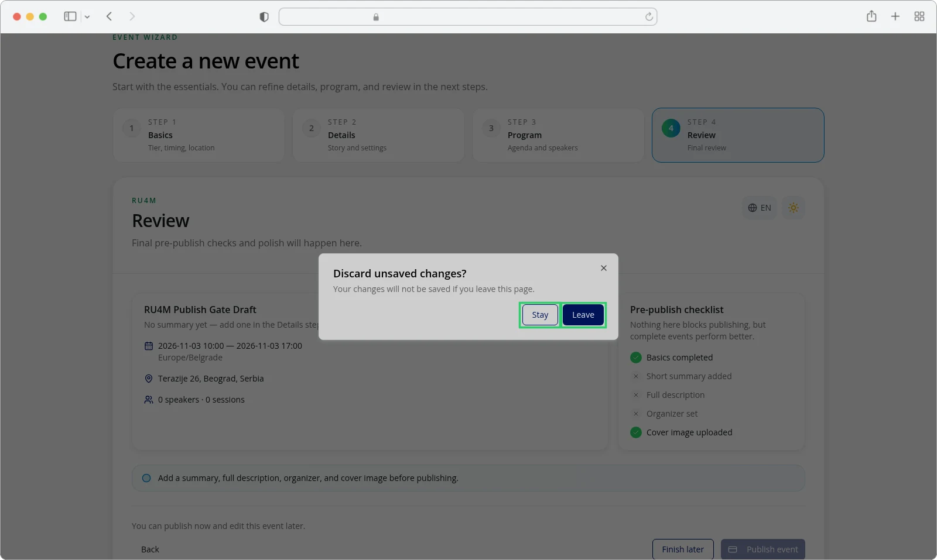Screen dimensions: 937x560
Task: Go back in browser history
Action: [x=110, y=16]
